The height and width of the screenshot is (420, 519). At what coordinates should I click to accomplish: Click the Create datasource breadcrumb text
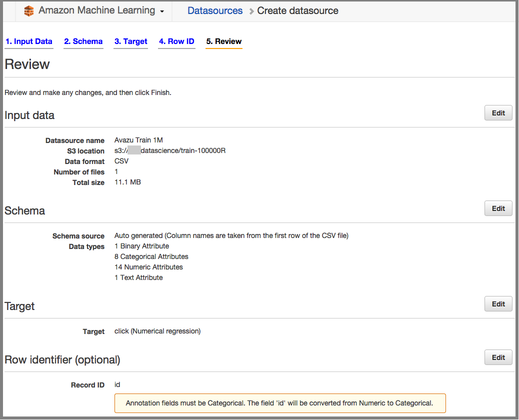(x=297, y=10)
